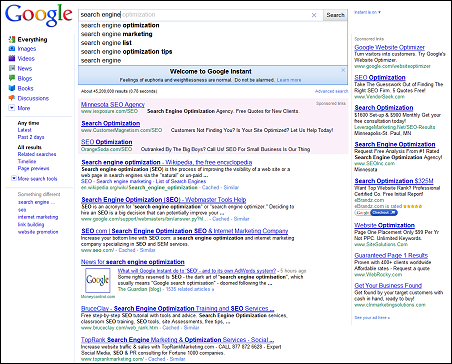The image size is (452, 364).
Task: Try the related query website promotion
Action: coord(38,232)
